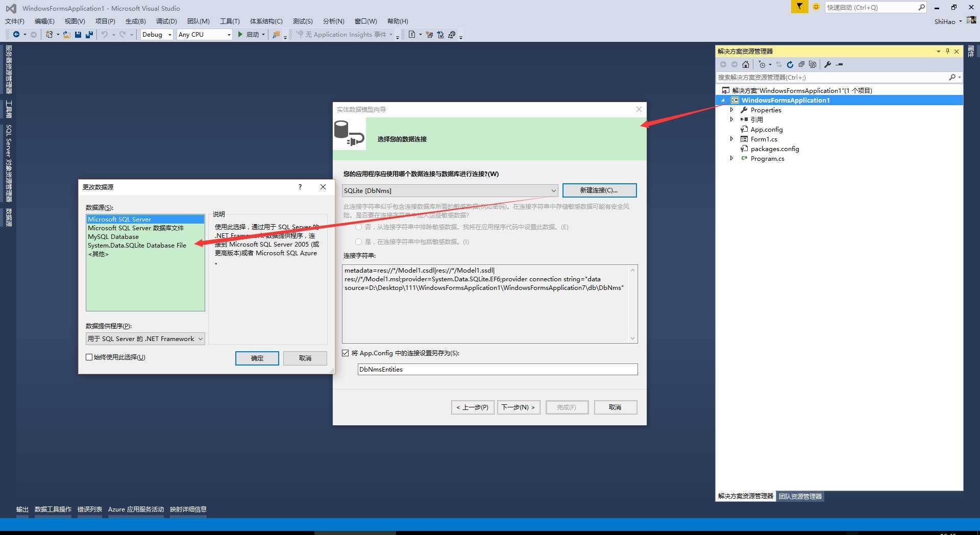Save the current file with the disk icon
This screenshot has height=535, width=980.
(78, 35)
